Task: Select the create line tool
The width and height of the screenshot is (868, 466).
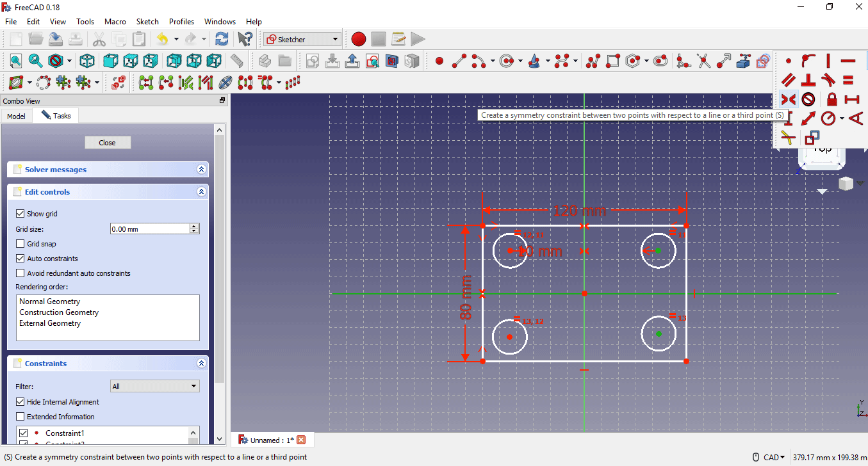Action: (x=459, y=61)
